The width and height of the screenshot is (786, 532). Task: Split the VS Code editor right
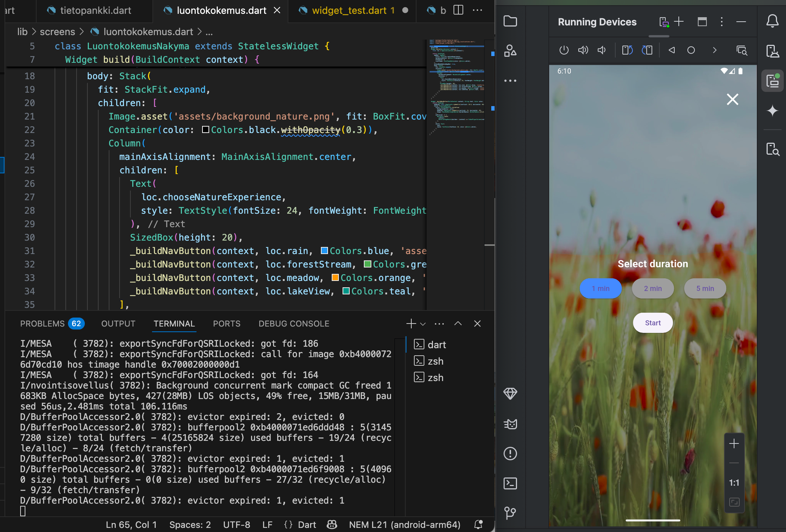(458, 10)
